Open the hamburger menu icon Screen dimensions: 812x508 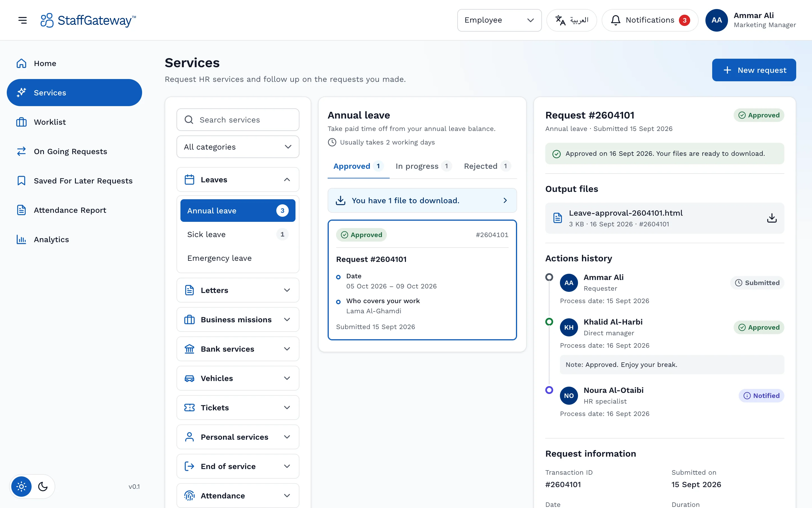coord(23,20)
